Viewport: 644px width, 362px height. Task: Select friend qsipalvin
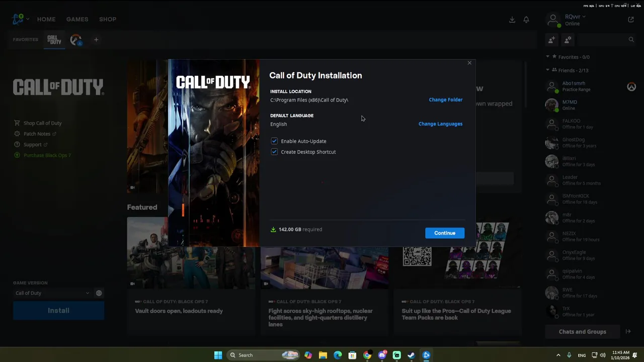591,274
